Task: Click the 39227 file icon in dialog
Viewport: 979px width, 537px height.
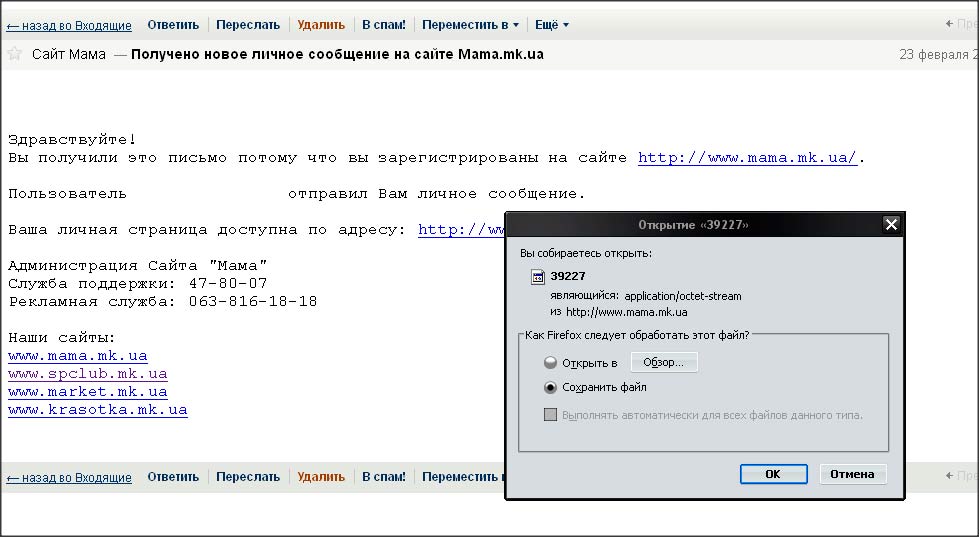Action: [x=537, y=277]
